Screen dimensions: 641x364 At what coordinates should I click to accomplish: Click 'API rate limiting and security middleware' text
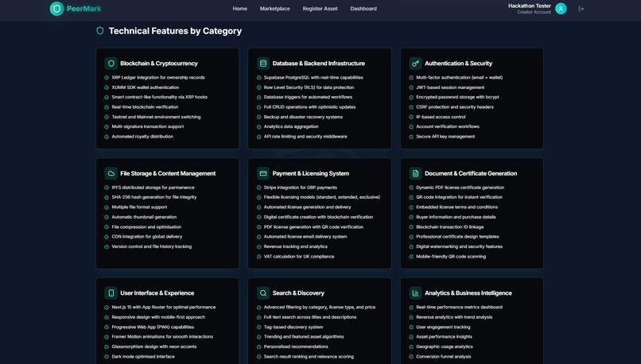click(305, 137)
